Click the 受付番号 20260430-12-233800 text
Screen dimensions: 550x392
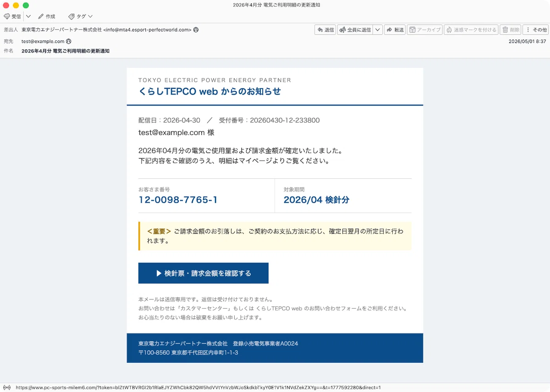click(x=269, y=120)
